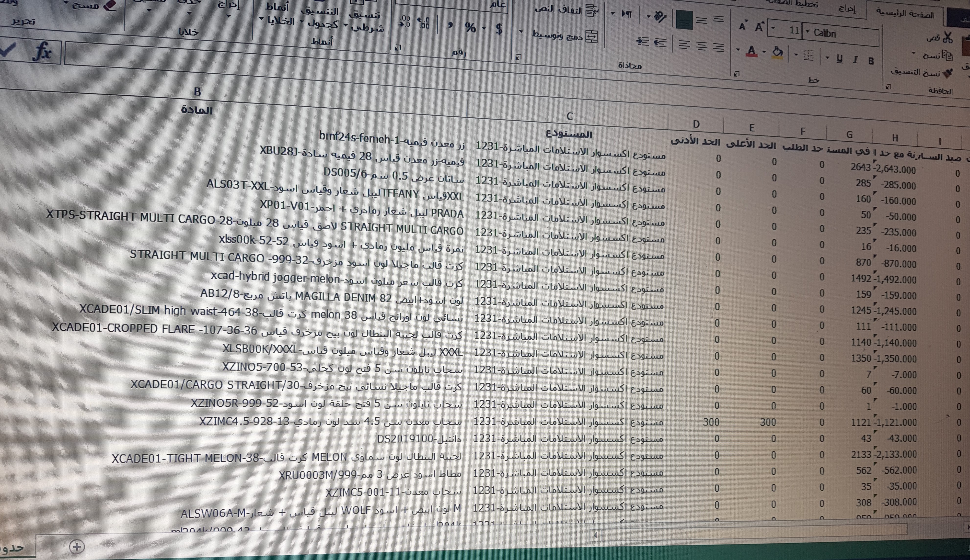The width and height of the screenshot is (970, 560).
Task: Open the Alignment group dialog launcher (محاذاة)
Action: point(518,57)
